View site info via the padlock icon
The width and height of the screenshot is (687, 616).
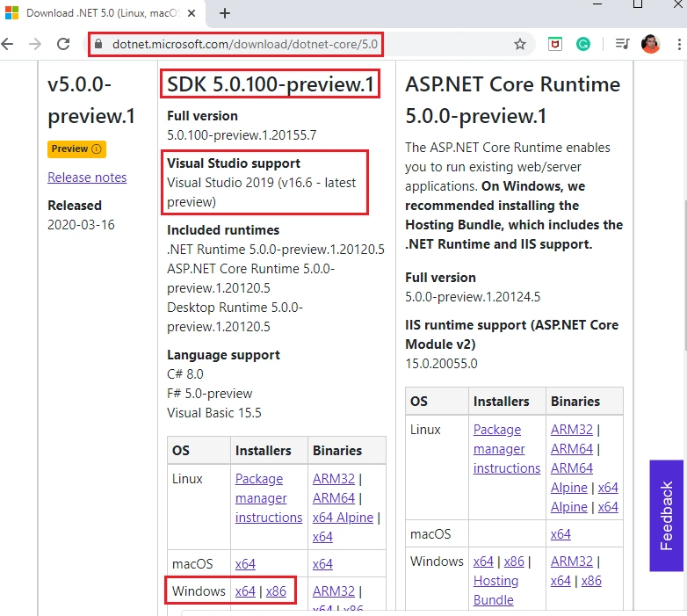[98, 44]
